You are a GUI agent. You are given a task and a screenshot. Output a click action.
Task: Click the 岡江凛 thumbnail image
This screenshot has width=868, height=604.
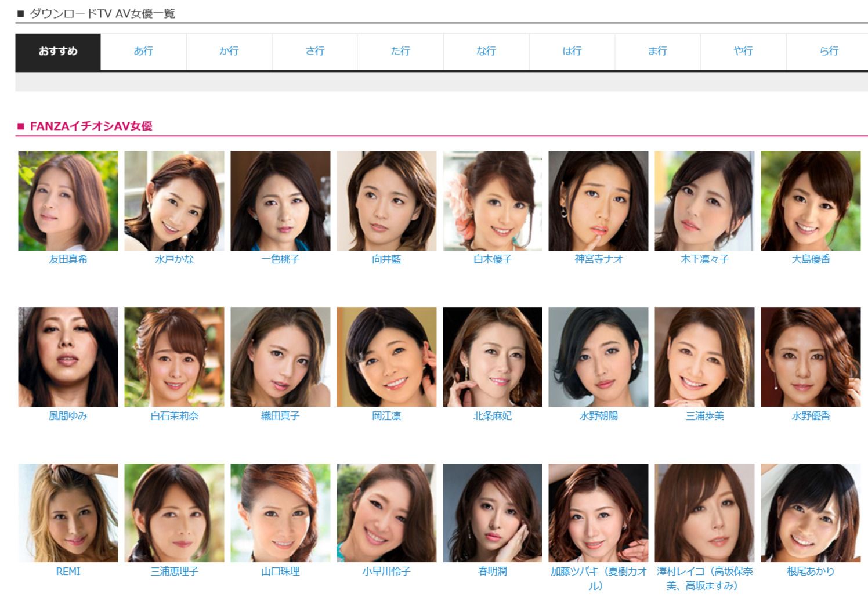[386, 357]
